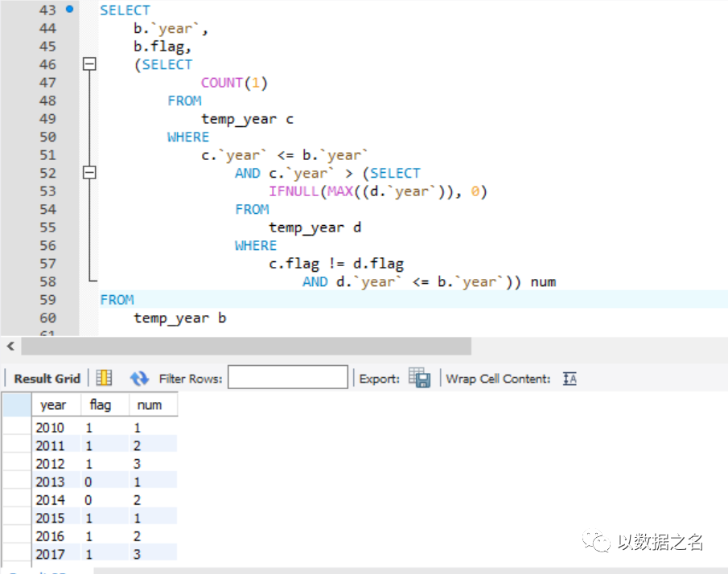Click the Wrap Cell Content label
Screen dimensions: 728x574
[498, 379]
